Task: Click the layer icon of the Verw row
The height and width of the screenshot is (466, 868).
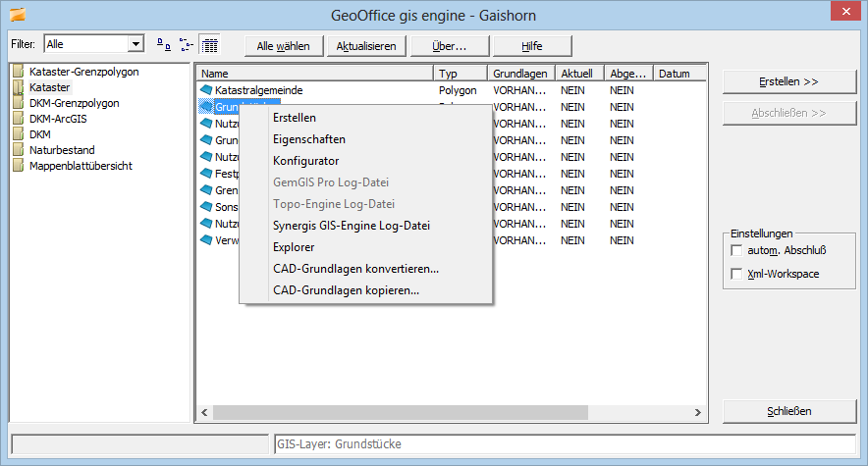Action: coord(206,240)
